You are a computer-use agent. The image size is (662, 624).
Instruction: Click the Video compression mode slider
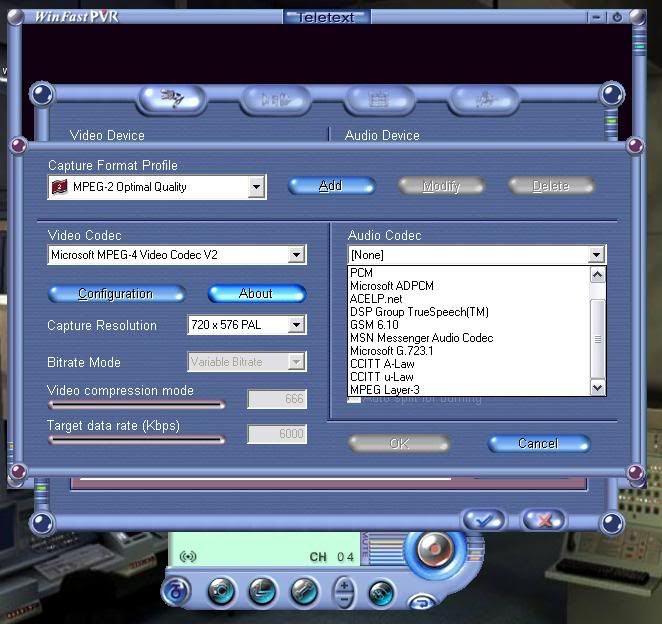(136, 405)
